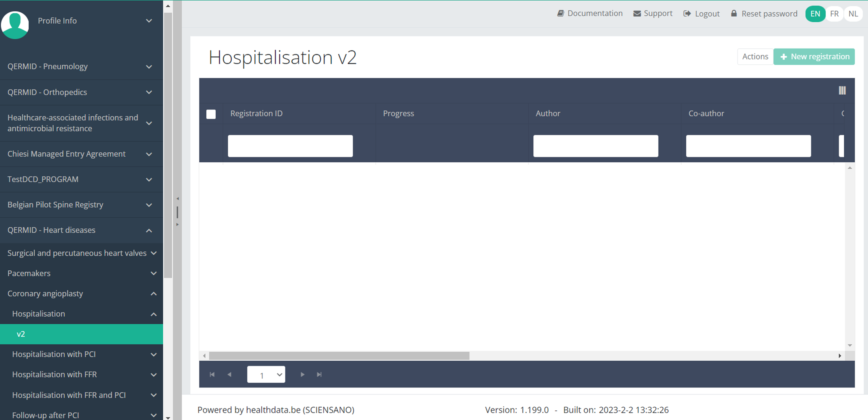The image size is (868, 420).
Task: Switch the language to FR
Action: [x=834, y=14]
